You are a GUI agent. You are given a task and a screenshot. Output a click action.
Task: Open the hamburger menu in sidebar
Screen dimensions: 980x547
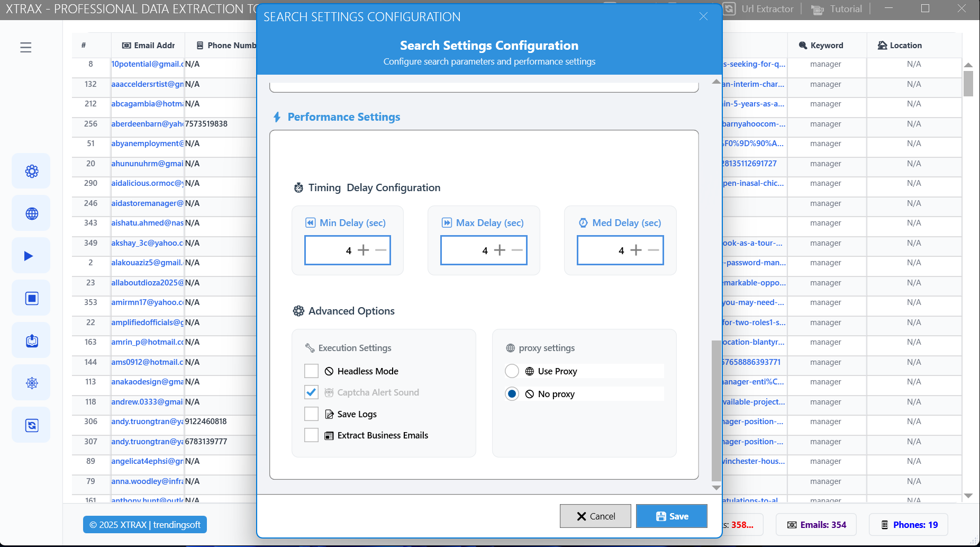[26, 48]
